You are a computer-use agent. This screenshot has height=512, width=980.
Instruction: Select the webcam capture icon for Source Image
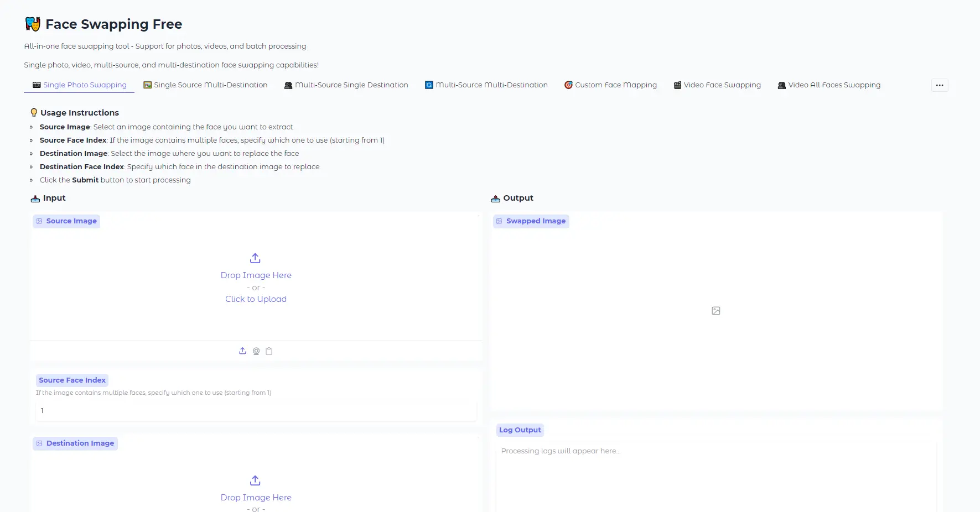click(256, 351)
